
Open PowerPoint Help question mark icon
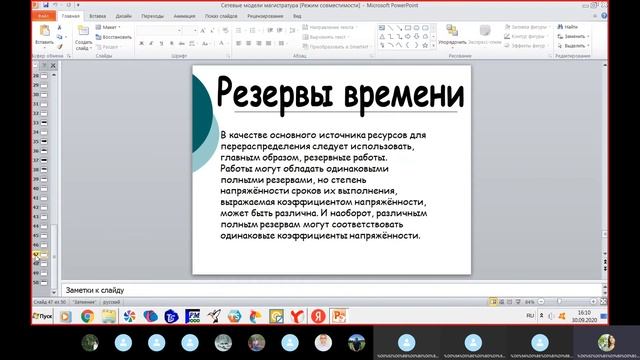pyautogui.click(x=604, y=16)
